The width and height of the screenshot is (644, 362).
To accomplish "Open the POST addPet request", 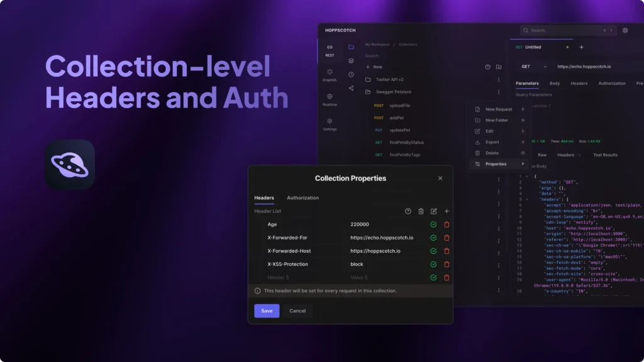I will [389, 118].
